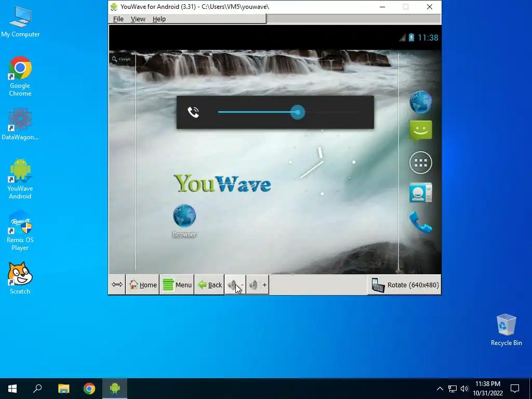
Task: Open the File menu
Action: click(x=118, y=19)
